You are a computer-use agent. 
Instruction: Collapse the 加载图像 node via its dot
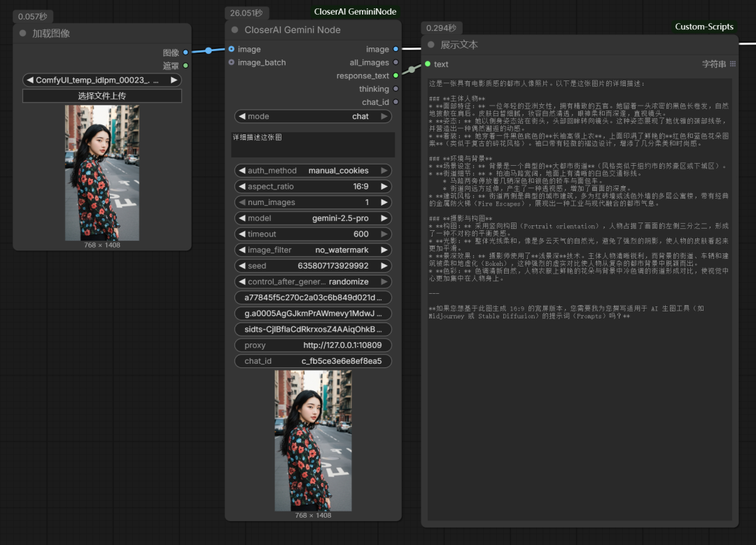[x=23, y=34]
